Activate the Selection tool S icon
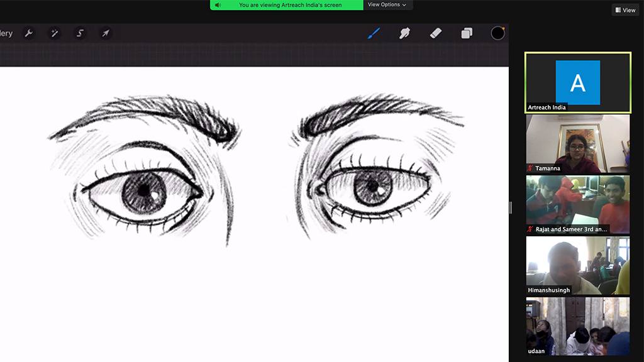The width and height of the screenshot is (644, 362). [80, 33]
